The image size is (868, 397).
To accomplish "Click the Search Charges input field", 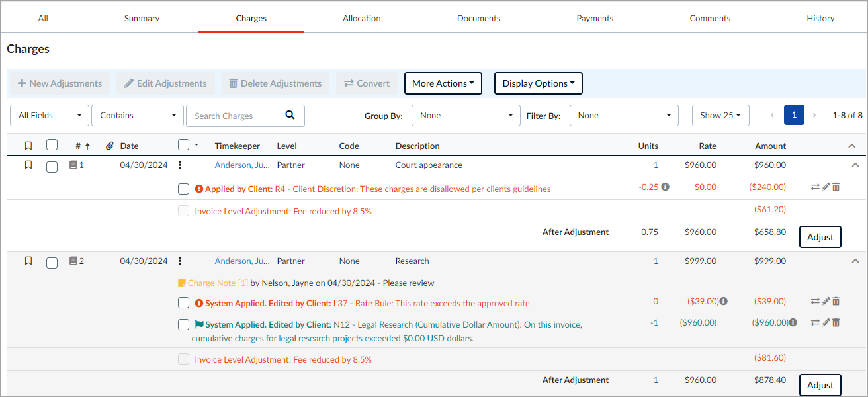I will (235, 115).
